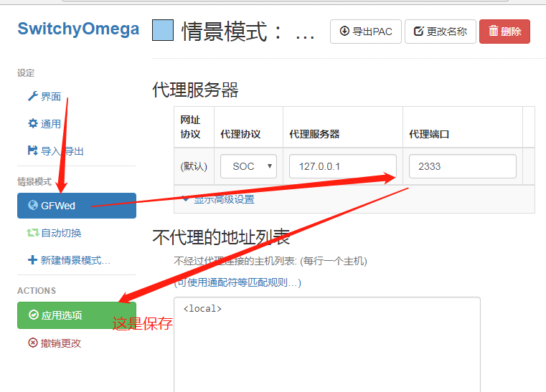Click the gear icon next to 通用
This screenshot has height=392, width=546.
click(x=33, y=123)
